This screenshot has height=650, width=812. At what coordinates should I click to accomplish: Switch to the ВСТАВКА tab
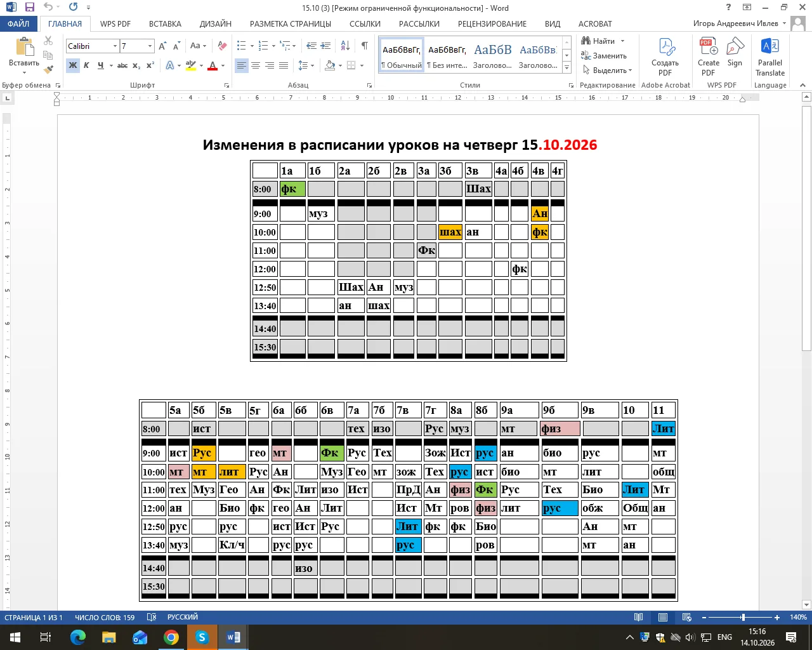165,23
